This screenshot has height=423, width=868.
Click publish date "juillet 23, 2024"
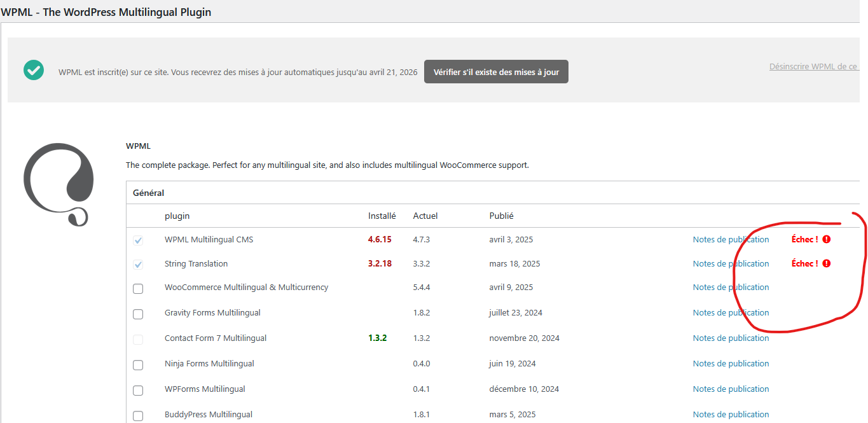point(516,313)
